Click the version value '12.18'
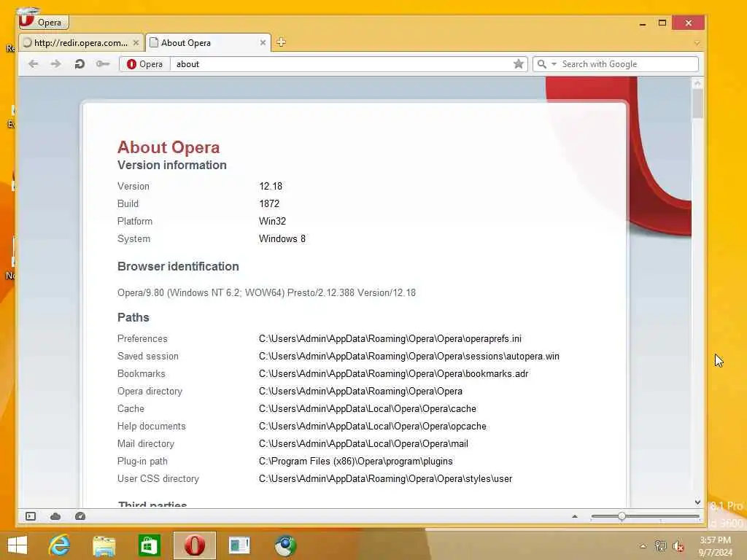Viewport: 747px width, 560px height. point(271,186)
